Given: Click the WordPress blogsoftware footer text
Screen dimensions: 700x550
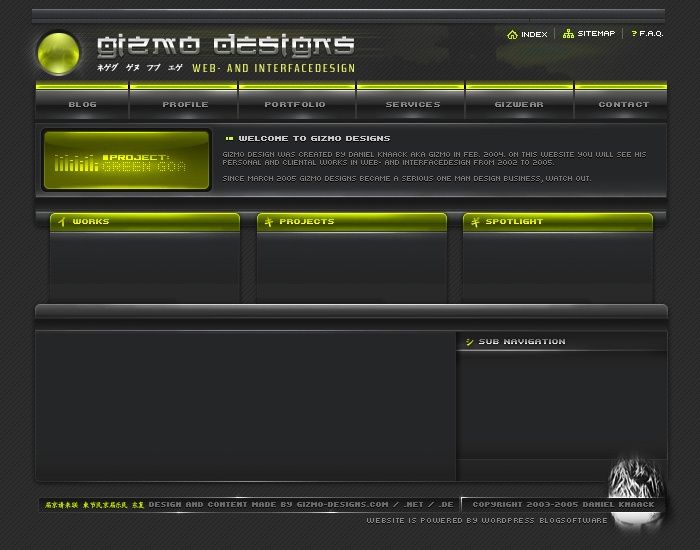Looking at the screenshot, I should (x=486, y=520).
